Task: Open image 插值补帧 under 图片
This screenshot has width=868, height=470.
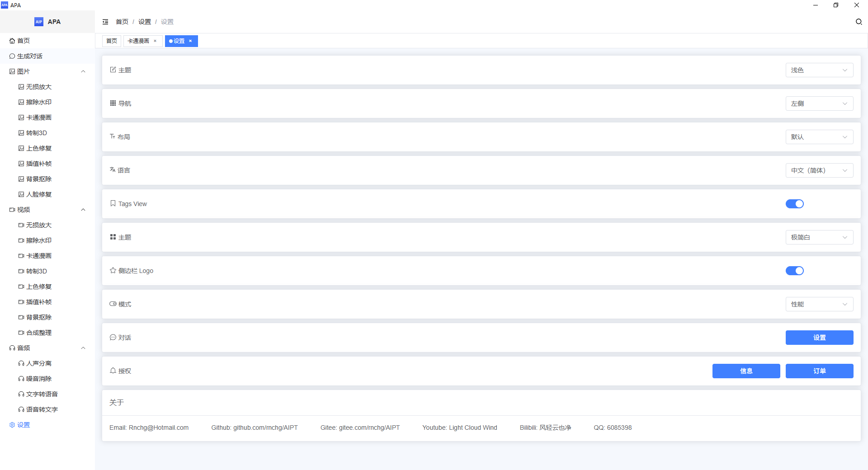Action: point(47,164)
